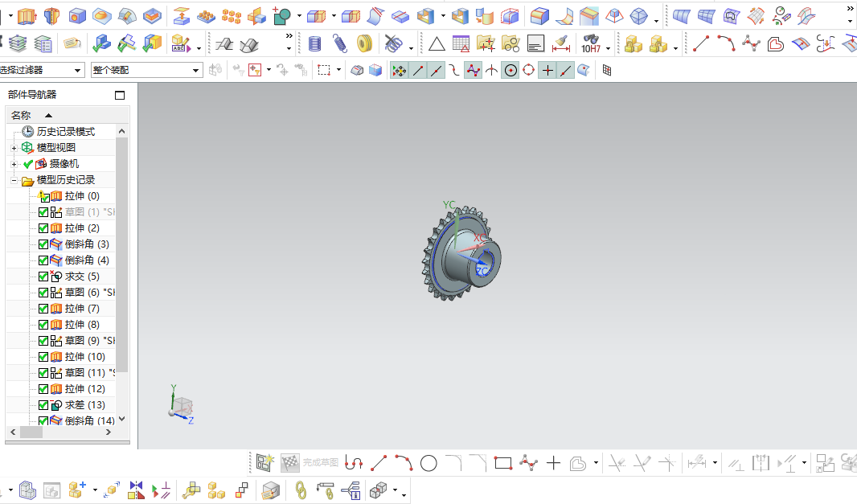This screenshot has height=504, width=857.
Task: Uncheck the 拉伸 (2) feature checkbox
Action: tap(43, 228)
